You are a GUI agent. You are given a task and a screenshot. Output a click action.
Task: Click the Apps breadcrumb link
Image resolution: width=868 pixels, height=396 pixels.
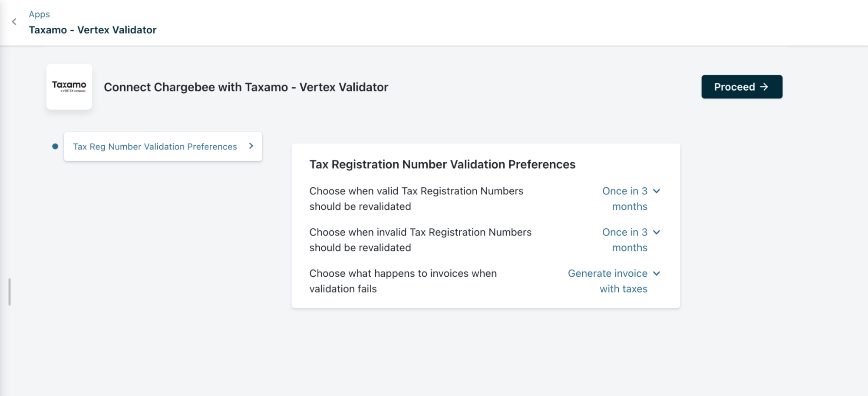point(40,14)
